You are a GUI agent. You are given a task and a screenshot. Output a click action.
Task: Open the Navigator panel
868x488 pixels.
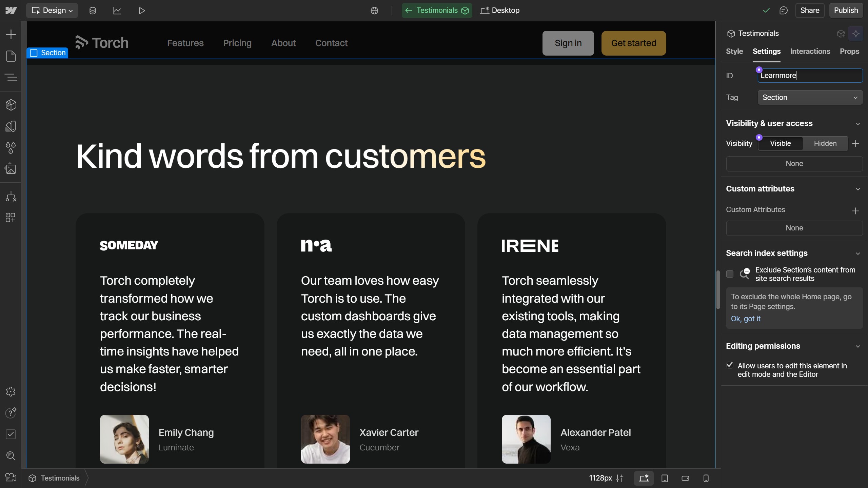pyautogui.click(x=11, y=77)
